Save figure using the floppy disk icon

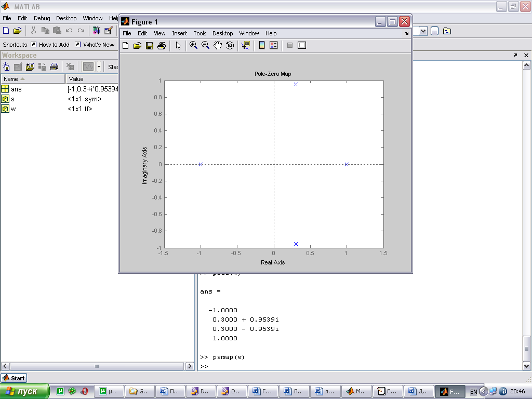pyautogui.click(x=149, y=46)
